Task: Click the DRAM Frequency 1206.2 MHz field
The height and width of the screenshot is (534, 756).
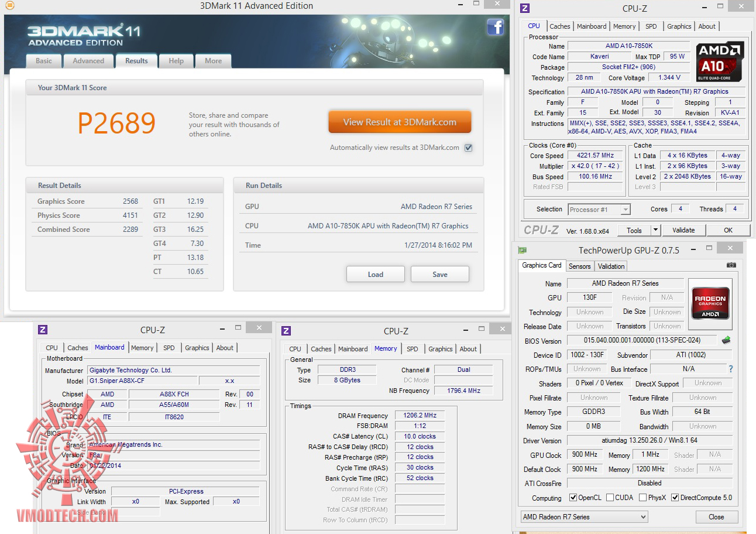Action: [420, 416]
